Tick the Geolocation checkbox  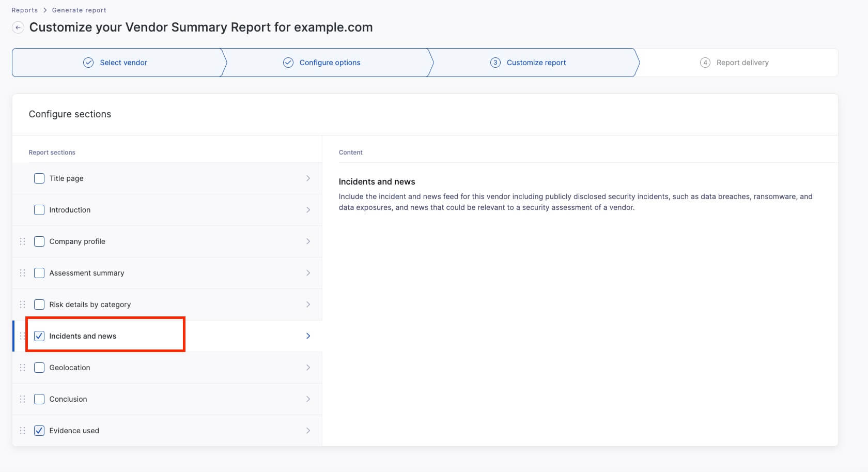pos(39,368)
